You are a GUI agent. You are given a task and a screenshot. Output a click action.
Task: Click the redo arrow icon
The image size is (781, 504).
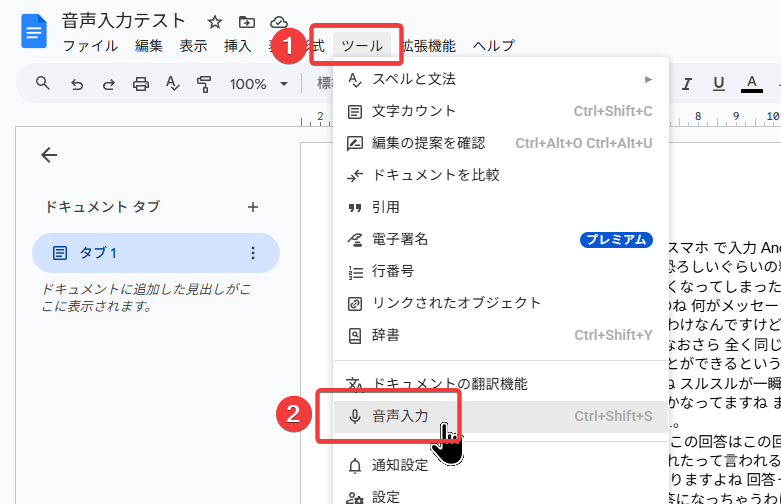point(109,84)
